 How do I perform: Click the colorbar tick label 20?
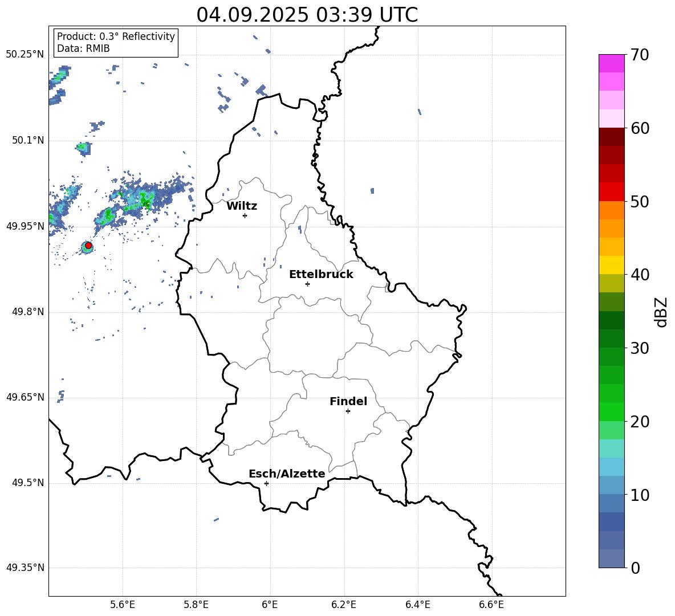[640, 422]
